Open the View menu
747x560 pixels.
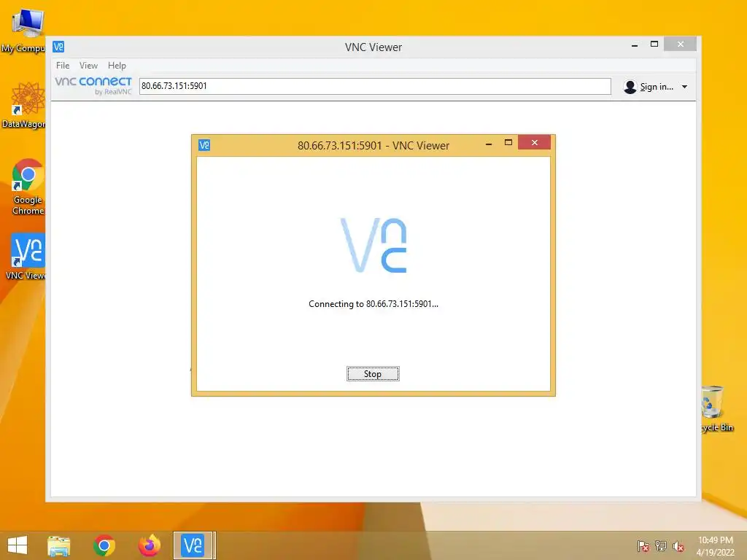click(88, 65)
